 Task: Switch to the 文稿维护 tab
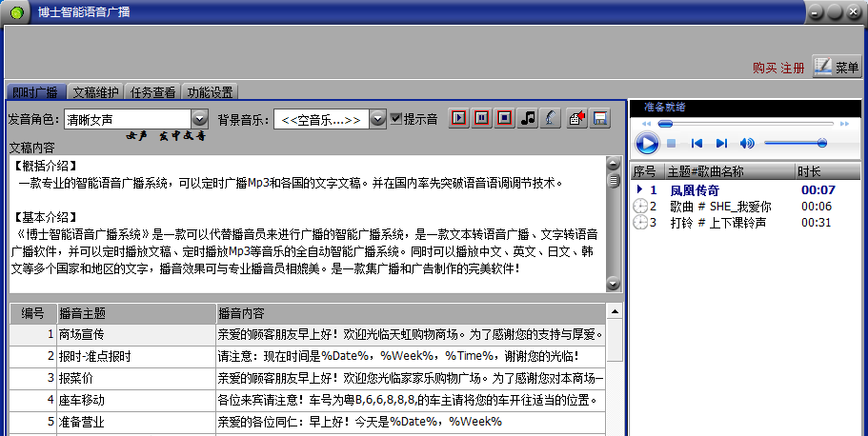point(95,92)
